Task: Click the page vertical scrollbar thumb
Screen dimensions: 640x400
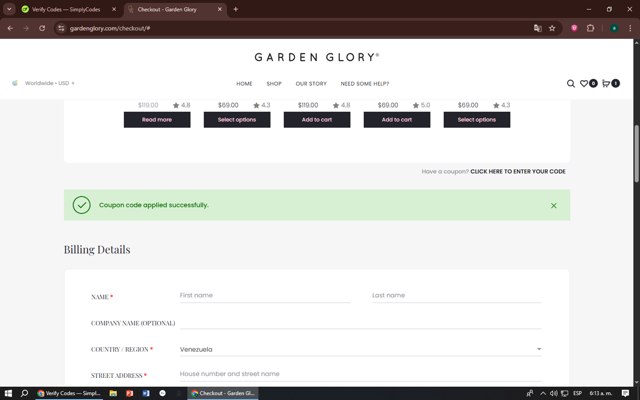Action: pyautogui.click(x=636, y=154)
